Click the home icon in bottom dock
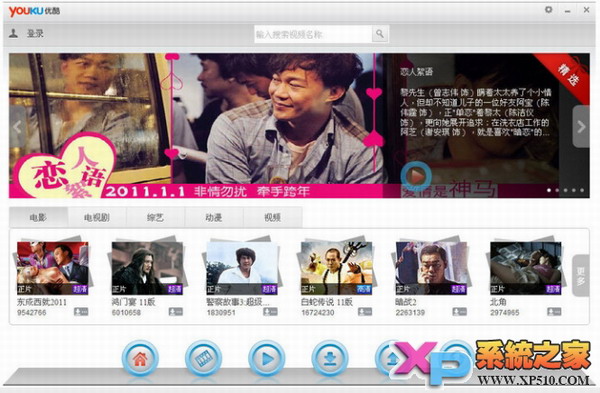The height and width of the screenshot is (393, 600). [x=140, y=358]
